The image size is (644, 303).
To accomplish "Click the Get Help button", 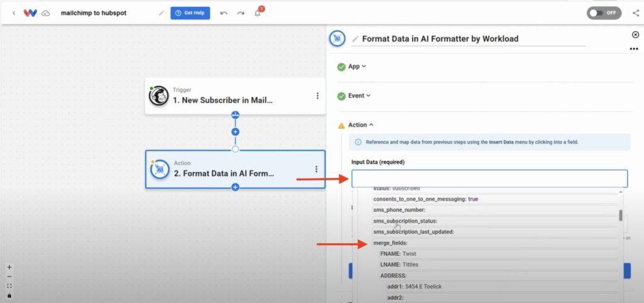I will coord(190,13).
